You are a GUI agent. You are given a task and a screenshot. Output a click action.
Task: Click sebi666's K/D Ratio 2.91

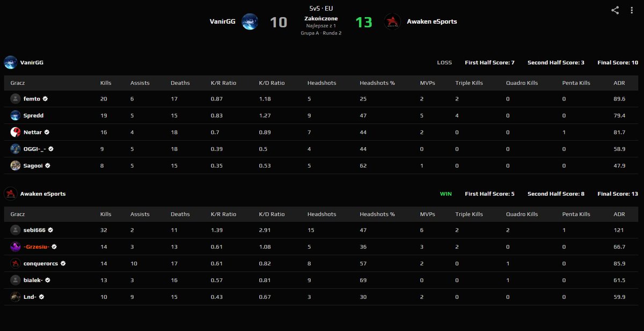pyautogui.click(x=265, y=230)
